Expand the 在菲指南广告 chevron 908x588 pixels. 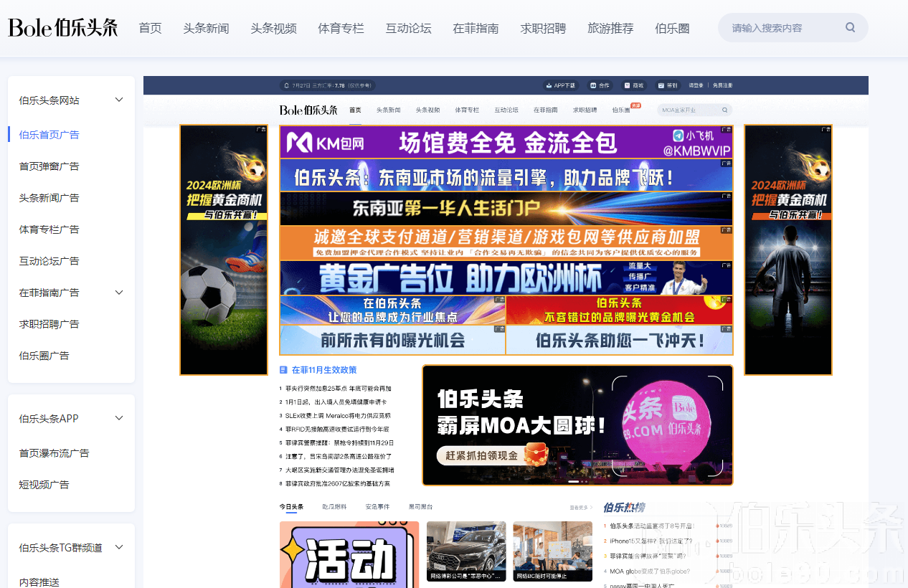coord(119,292)
